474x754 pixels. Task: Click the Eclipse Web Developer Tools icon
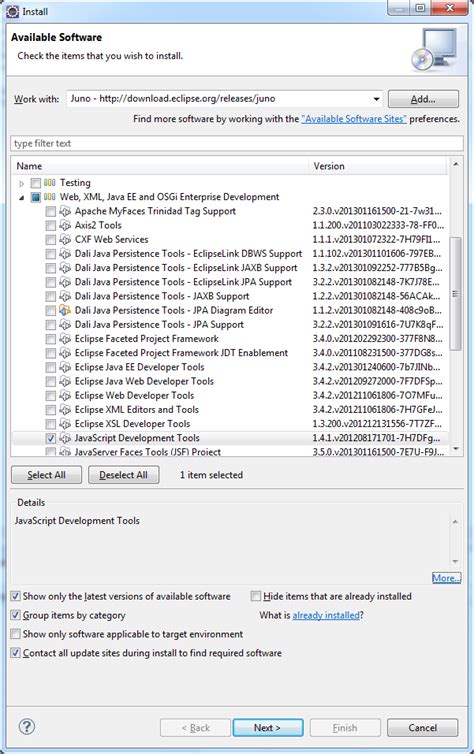(x=65, y=395)
